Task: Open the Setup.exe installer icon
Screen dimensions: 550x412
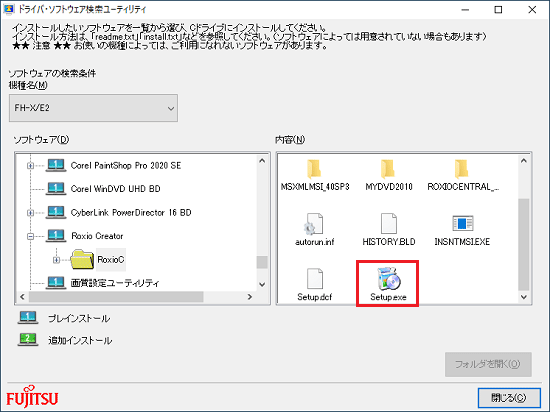Action: coord(388,278)
